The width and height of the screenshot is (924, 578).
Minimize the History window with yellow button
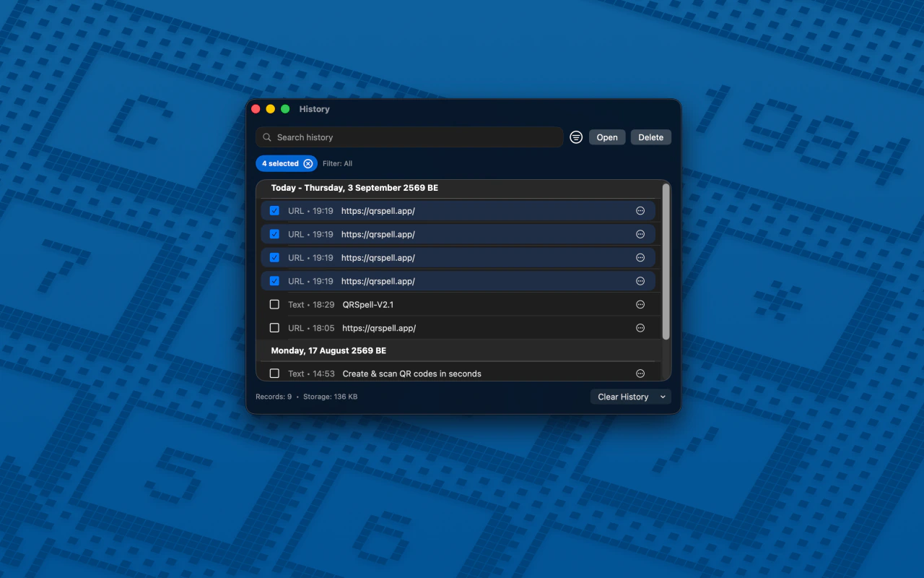tap(271, 109)
